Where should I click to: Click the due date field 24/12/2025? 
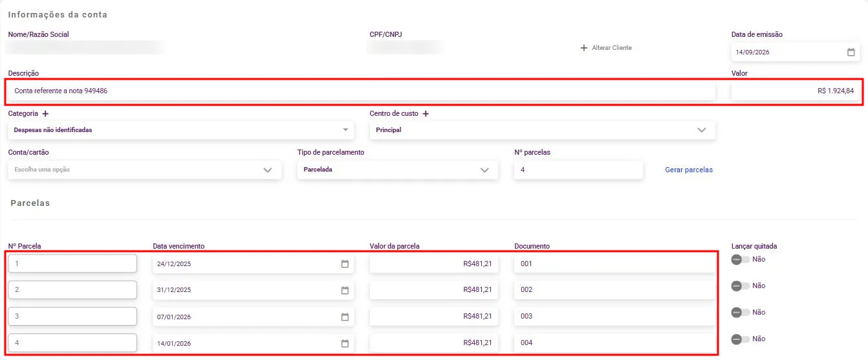(x=254, y=264)
